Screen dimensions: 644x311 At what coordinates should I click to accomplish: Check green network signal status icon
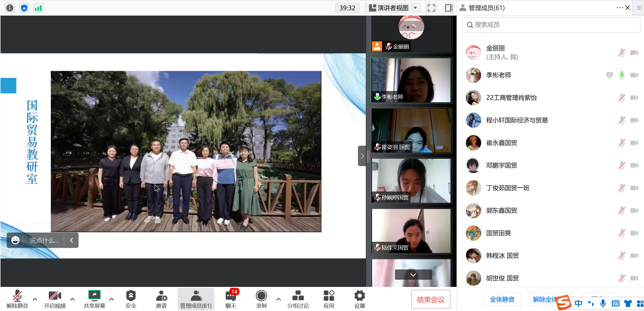click(38, 8)
